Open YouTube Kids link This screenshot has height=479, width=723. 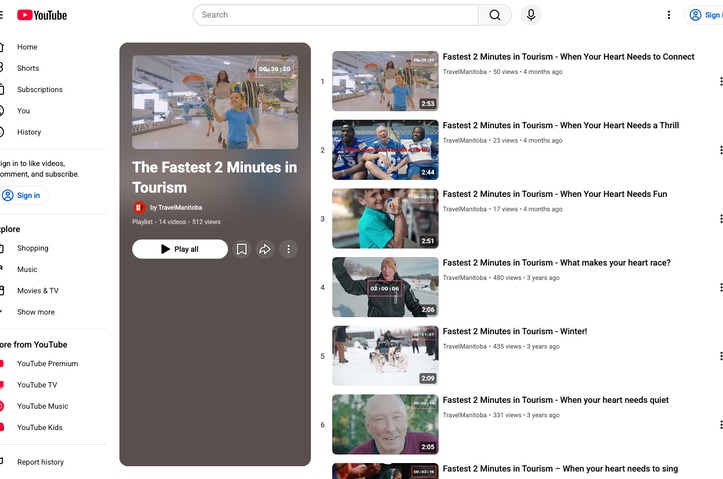(40, 426)
